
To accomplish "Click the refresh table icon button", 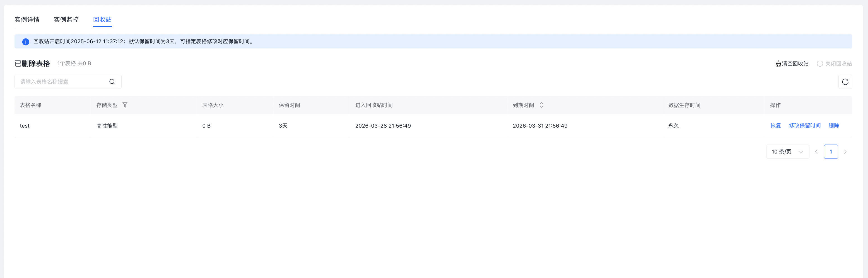I will coord(845,82).
